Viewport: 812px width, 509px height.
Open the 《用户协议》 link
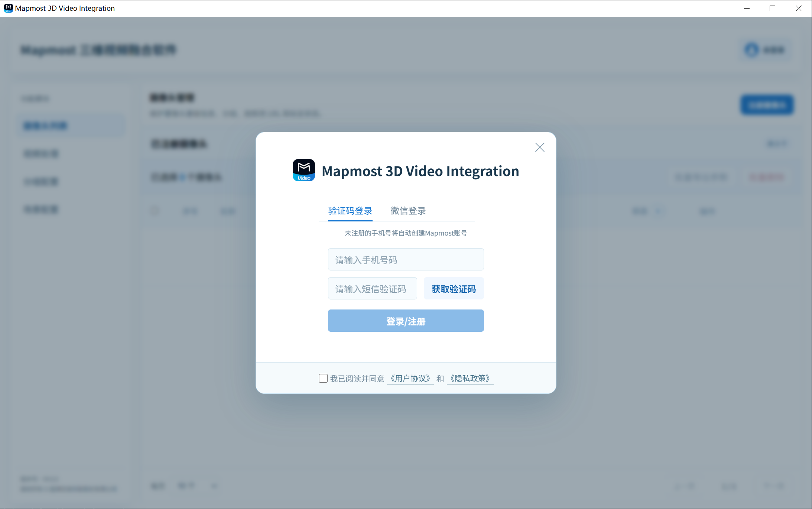[x=410, y=379]
